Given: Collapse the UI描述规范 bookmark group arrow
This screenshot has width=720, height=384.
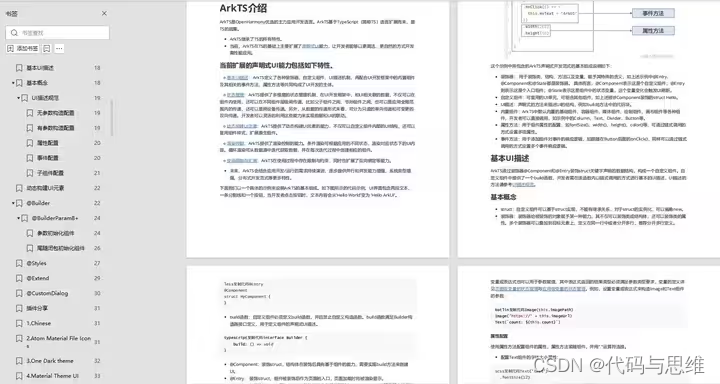Looking at the screenshot, I should [x=18, y=98].
